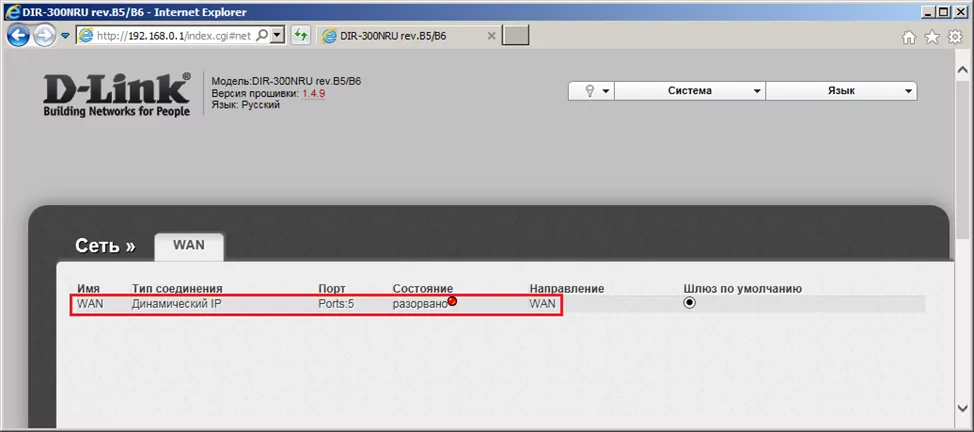This screenshot has height=432, width=974.
Task: Click the Имя column header
Action: click(x=88, y=289)
